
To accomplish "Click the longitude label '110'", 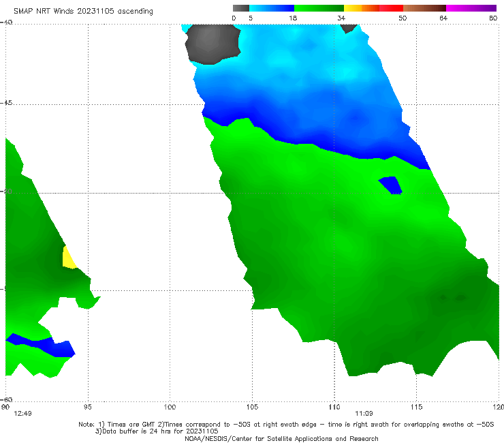I will coord(334,407).
